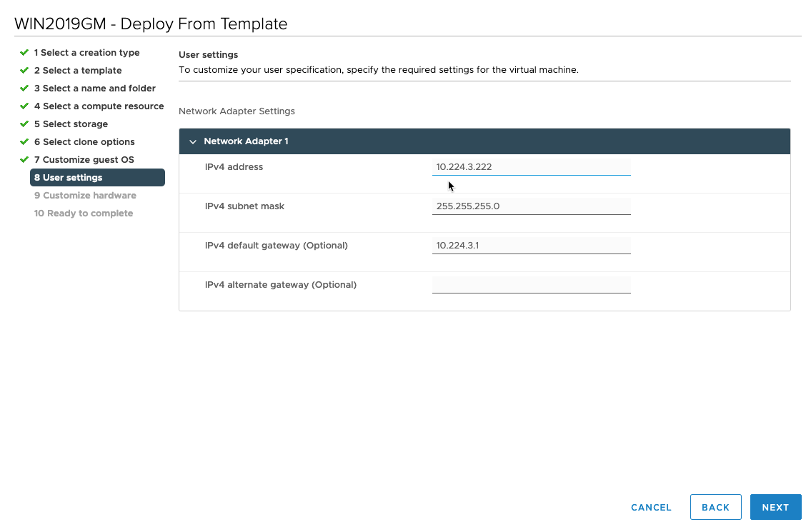Viewport: 811px width, 532px height.
Task: Return to step '2 Select a template'
Action: pos(79,70)
